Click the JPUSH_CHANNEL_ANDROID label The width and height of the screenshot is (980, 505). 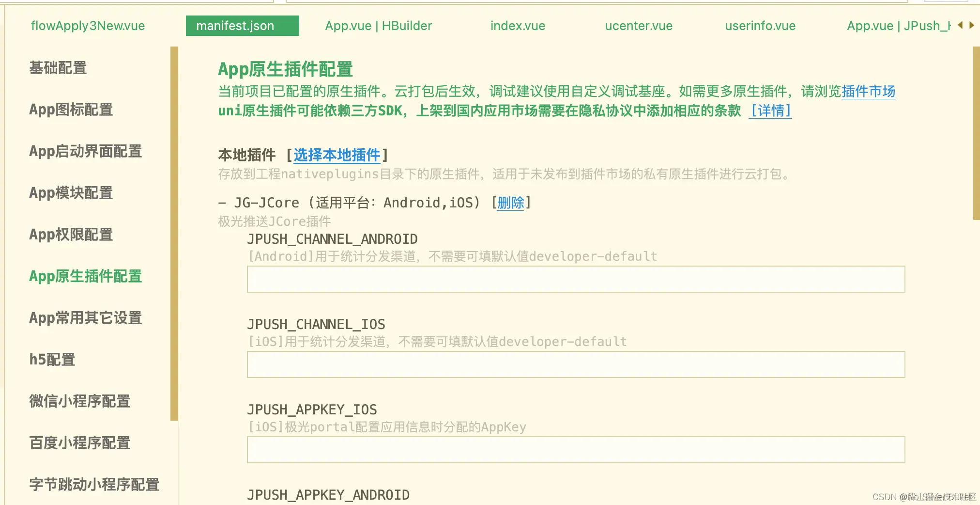332,239
